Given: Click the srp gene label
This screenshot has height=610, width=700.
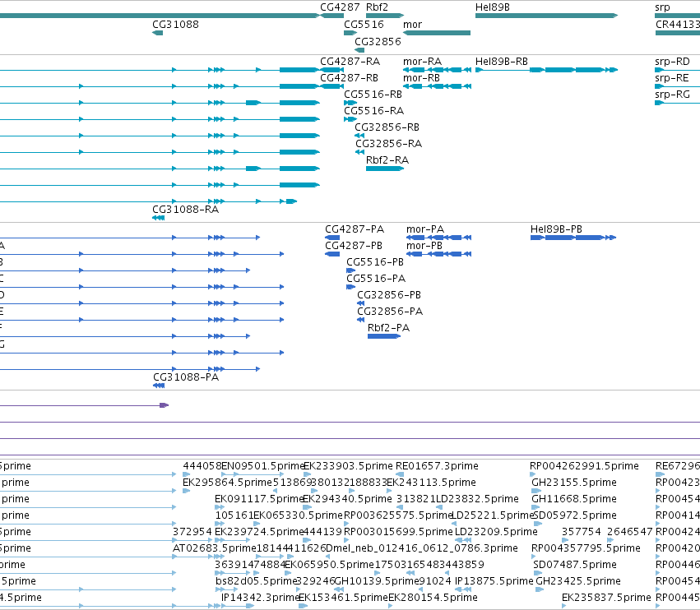Looking at the screenshot, I should [x=662, y=7].
